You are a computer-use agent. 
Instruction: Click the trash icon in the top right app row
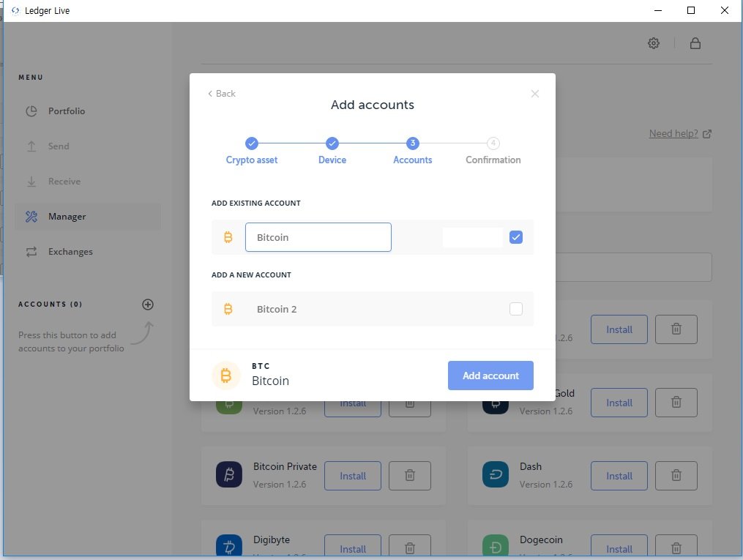(x=676, y=329)
